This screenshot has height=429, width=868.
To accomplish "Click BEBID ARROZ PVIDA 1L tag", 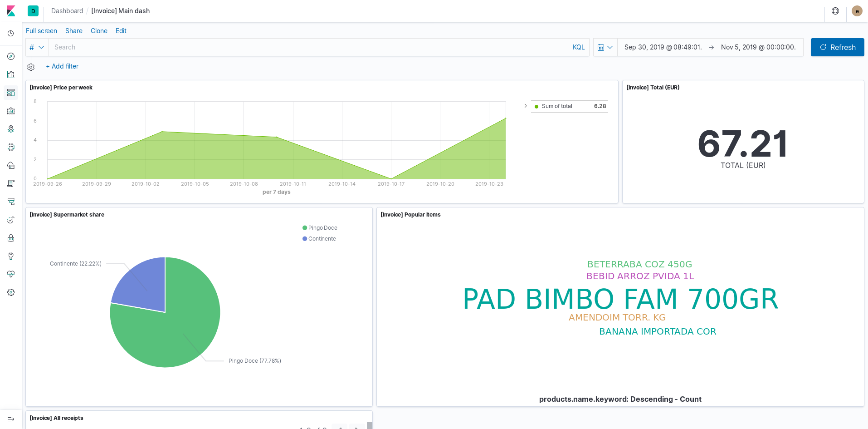I will (640, 276).
